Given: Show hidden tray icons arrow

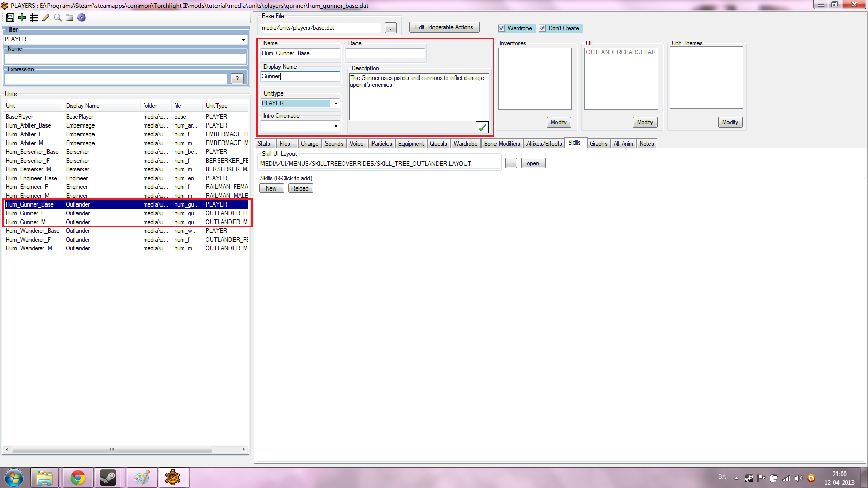Looking at the screenshot, I should [x=737, y=478].
